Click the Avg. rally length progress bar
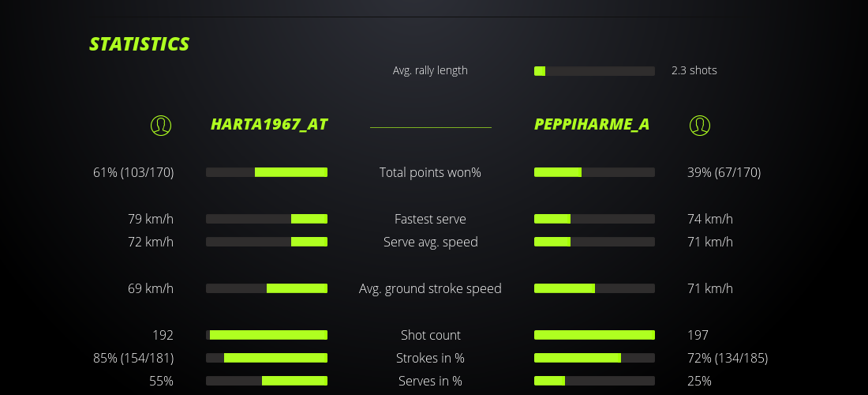868x395 pixels. pos(594,71)
